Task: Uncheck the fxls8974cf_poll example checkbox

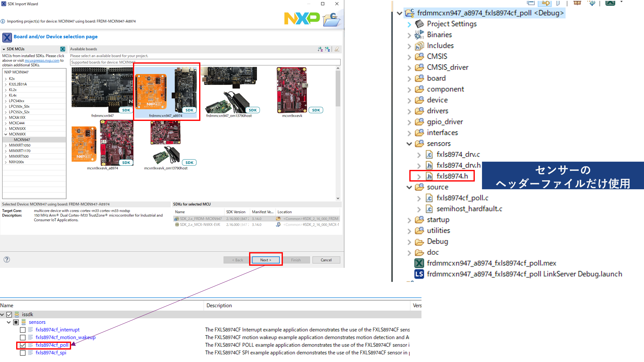Action: coord(23,345)
